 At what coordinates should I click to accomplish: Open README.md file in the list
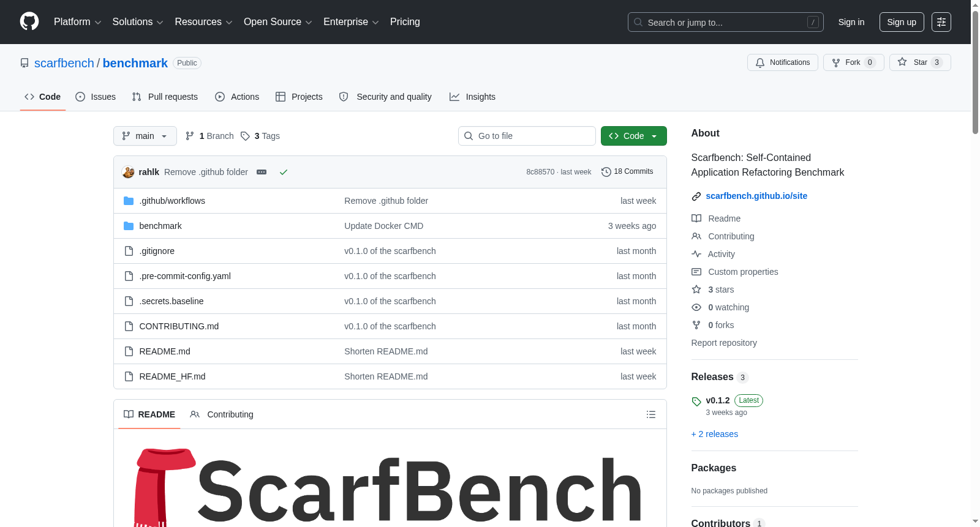165,351
